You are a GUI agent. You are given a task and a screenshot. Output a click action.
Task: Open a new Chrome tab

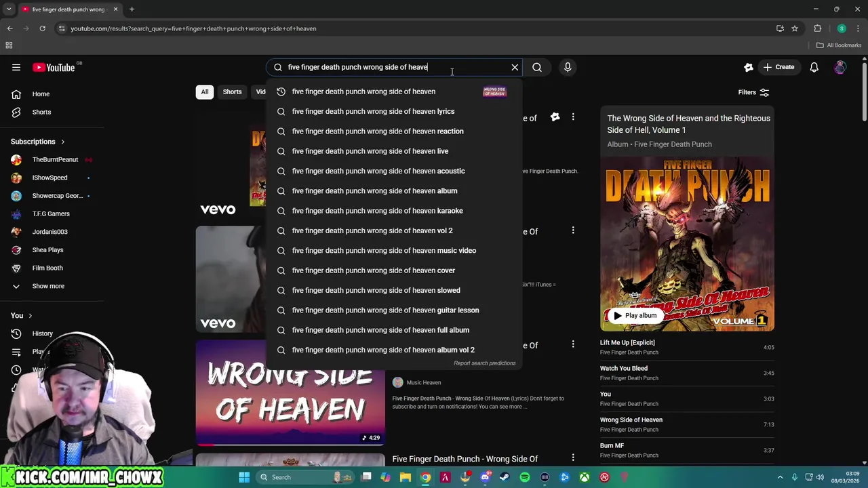(132, 9)
